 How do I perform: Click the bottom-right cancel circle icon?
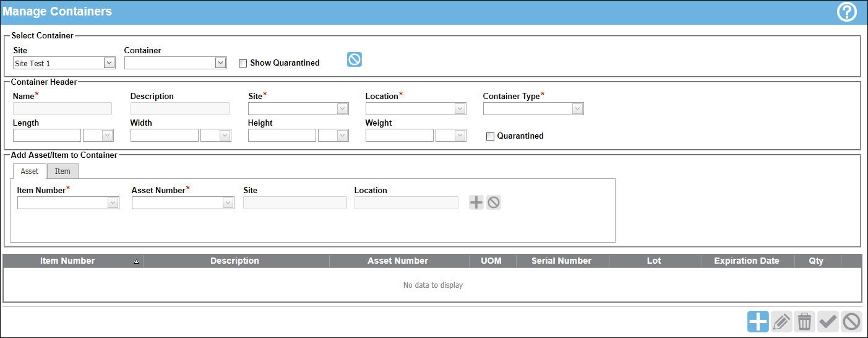(x=851, y=322)
